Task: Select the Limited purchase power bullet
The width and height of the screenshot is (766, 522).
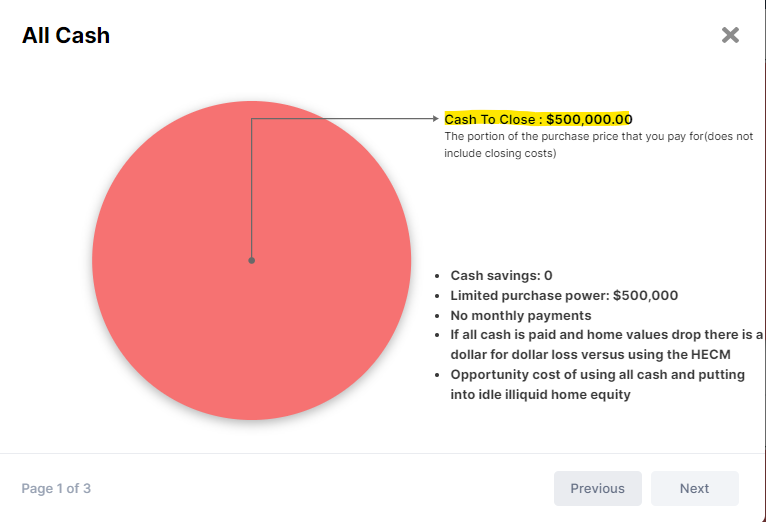Action: tap(564, 295)
